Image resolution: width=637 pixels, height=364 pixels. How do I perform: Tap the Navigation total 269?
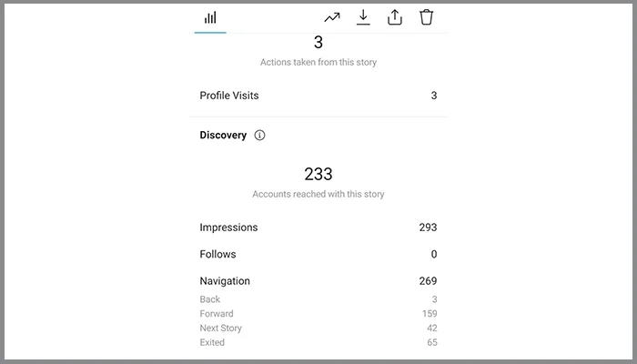coord(428,281)
